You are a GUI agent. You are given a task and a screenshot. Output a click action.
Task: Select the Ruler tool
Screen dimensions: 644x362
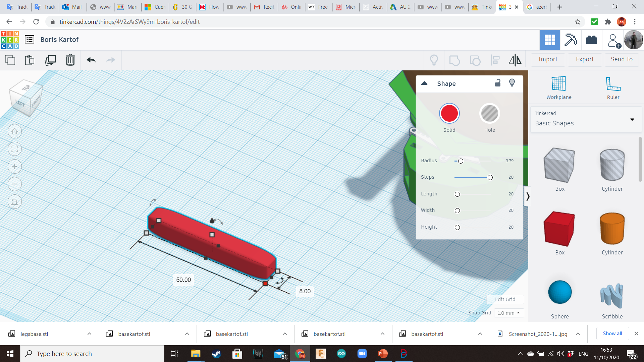[613, 88]
